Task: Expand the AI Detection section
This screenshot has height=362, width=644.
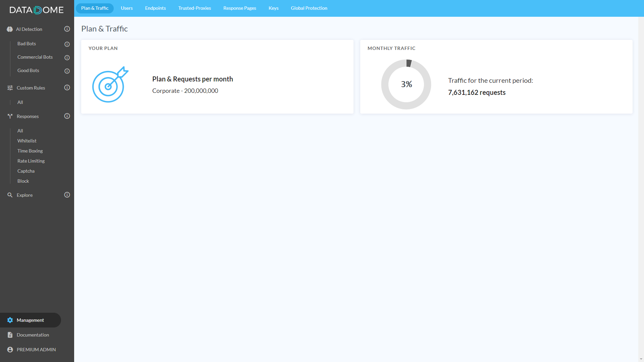Action: coord(29,29)
